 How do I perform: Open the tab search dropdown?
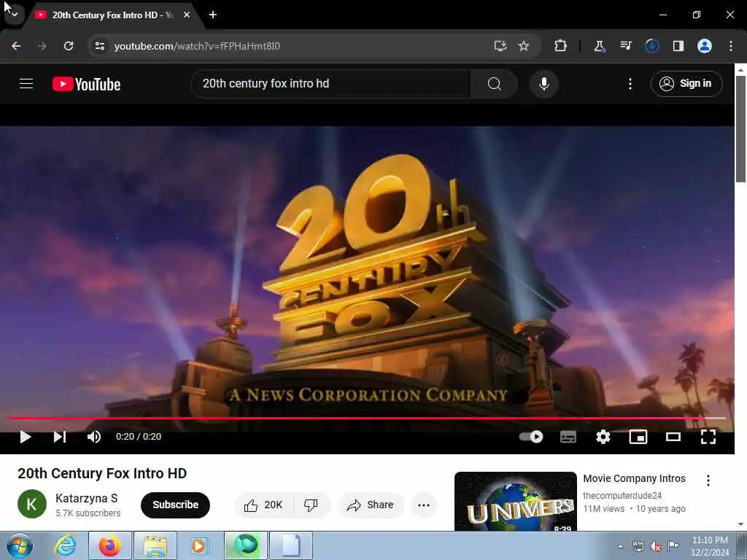[x=15, y=15]
